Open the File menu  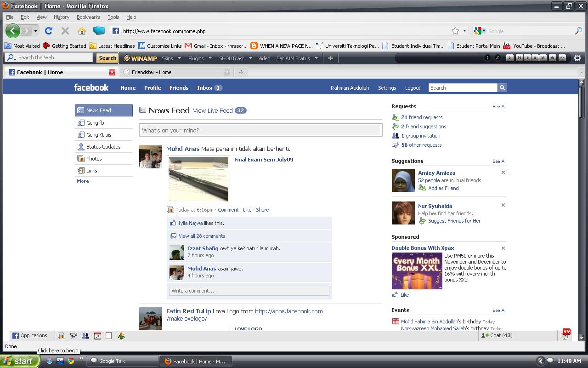[10, 17]
